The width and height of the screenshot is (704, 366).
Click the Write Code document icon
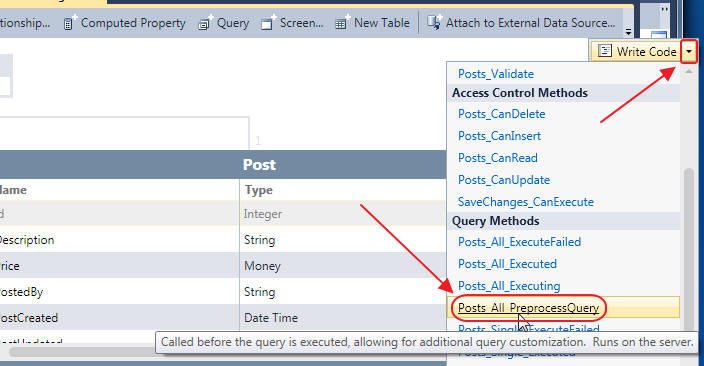605,51
